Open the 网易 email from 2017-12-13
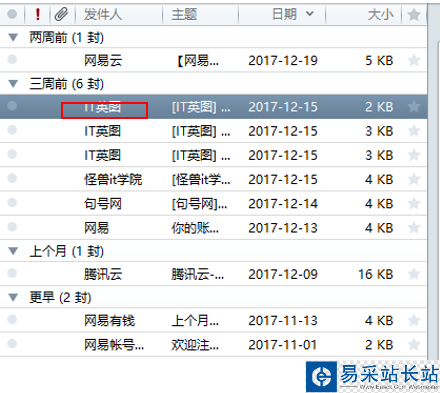 (213, 228)
